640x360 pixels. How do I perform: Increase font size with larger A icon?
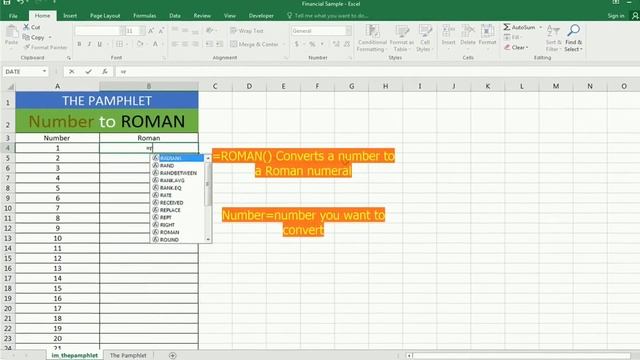[x=151, y=31]
